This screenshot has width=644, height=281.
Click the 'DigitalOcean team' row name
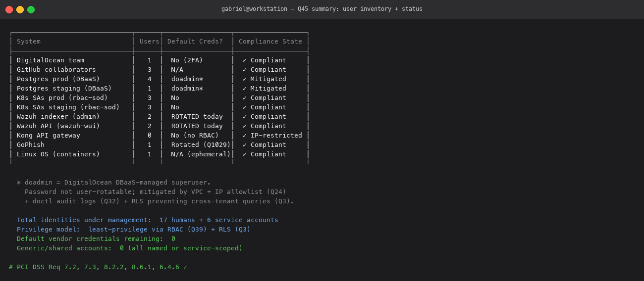51,60
